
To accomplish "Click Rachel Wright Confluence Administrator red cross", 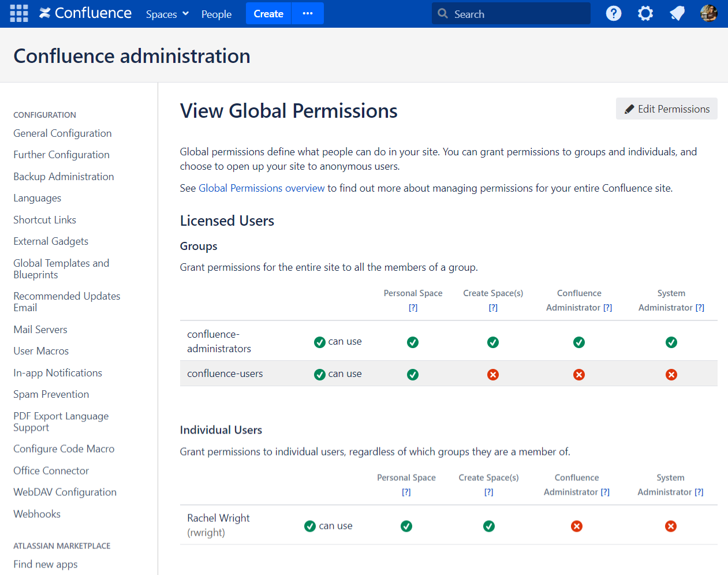I will point(577,526).
